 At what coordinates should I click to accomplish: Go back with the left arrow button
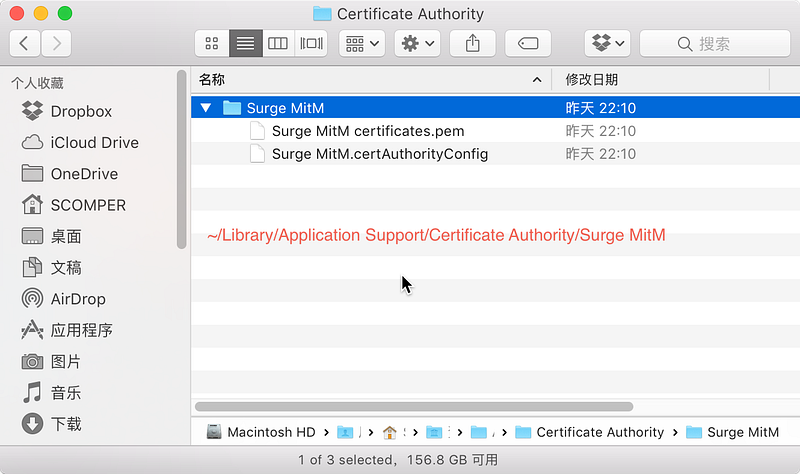coord(24,43)
